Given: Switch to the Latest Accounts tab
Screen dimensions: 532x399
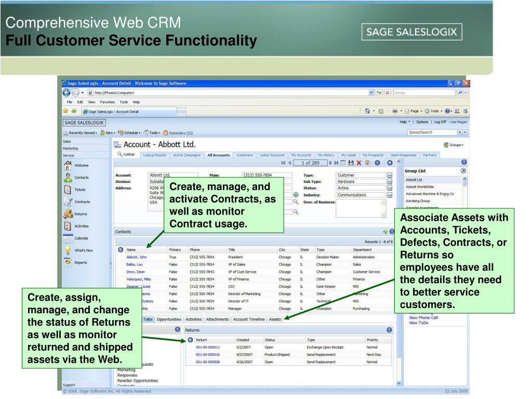Looking at the screenshot, I should tap(272, 155).
